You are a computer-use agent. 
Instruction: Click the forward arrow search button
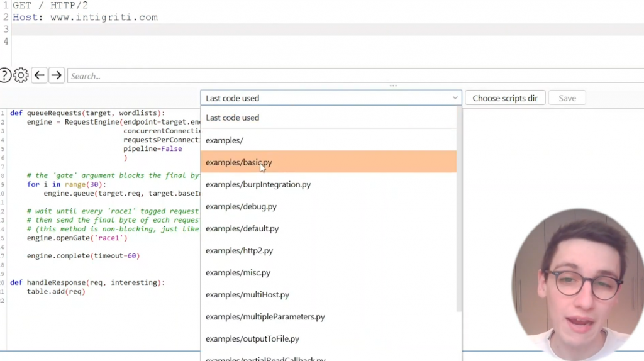pos(57,75)
